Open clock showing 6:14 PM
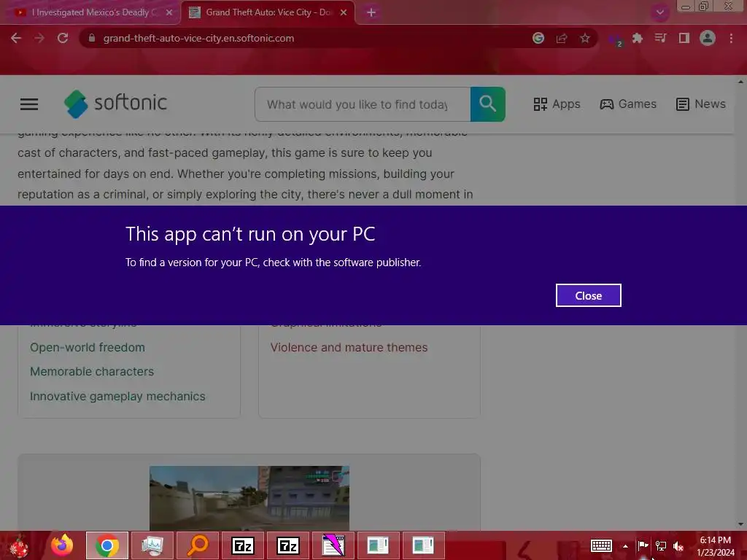This screenshot has width=747, height=560. [715, 546]
